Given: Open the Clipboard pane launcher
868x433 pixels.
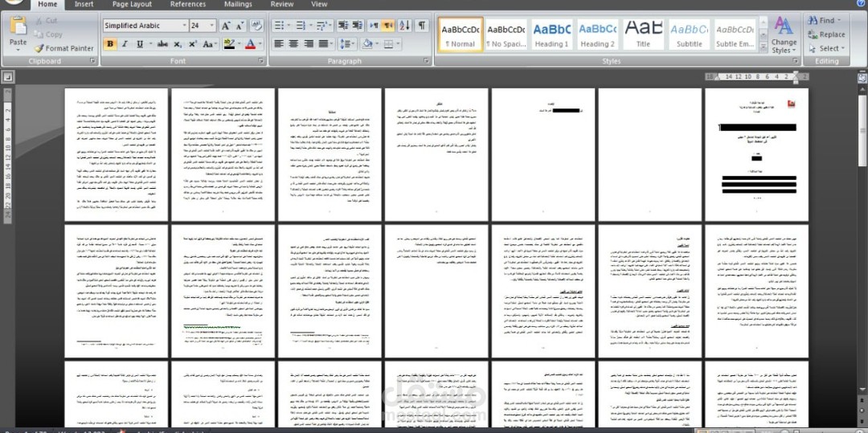Looking at the screenshot, I should click(92, 61).
